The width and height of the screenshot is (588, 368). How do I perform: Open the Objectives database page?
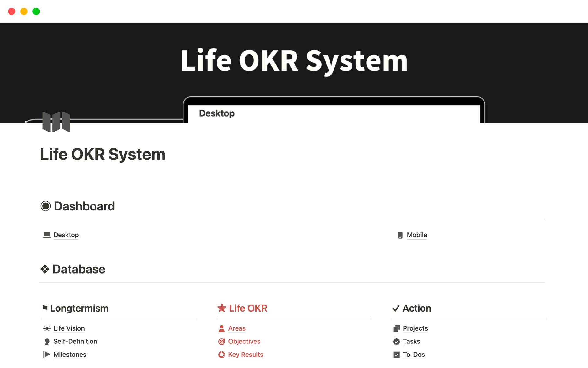244,341
